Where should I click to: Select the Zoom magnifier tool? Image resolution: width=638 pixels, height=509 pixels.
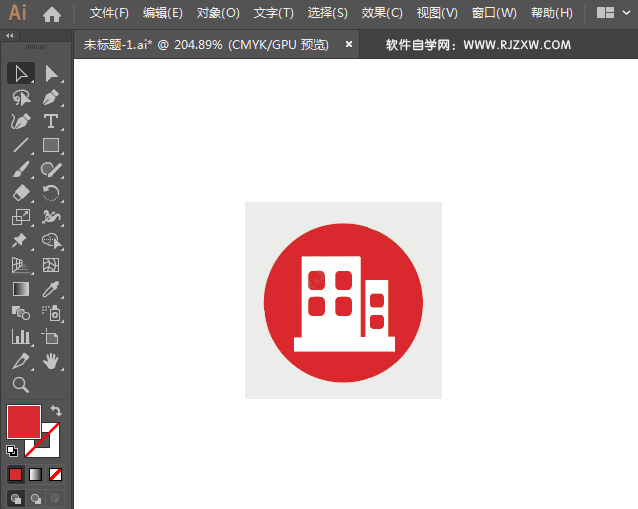pos(21,384)
